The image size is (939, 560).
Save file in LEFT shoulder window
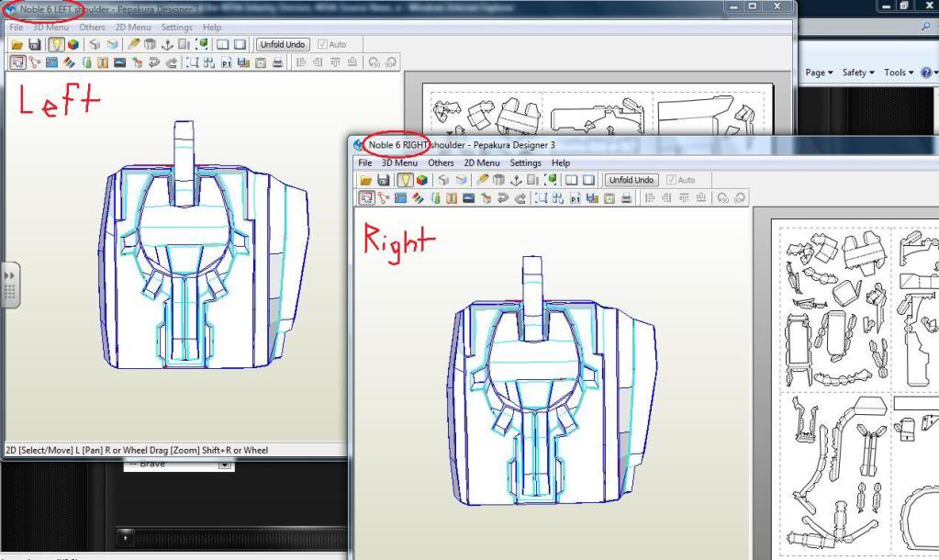(x=34, y=45)
